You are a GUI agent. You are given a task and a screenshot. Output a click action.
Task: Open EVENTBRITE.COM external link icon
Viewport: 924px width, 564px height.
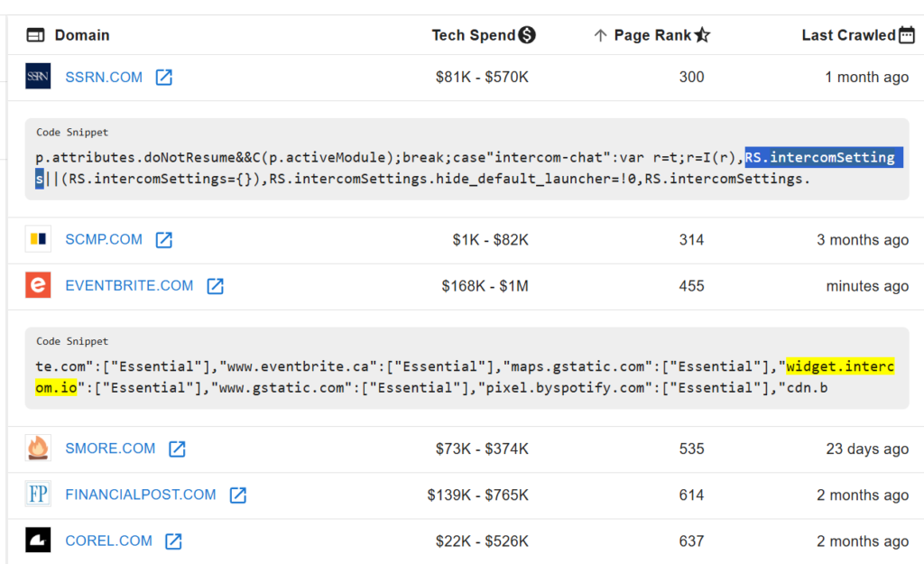[x=215, y=286]
